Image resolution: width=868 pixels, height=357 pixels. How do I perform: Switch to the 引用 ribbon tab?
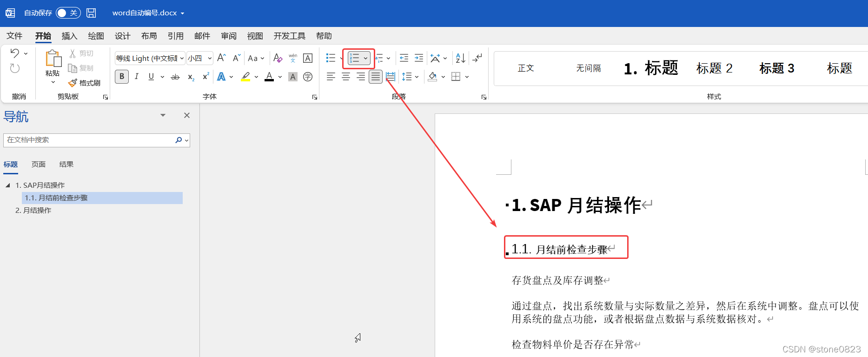tap(176, 36)
